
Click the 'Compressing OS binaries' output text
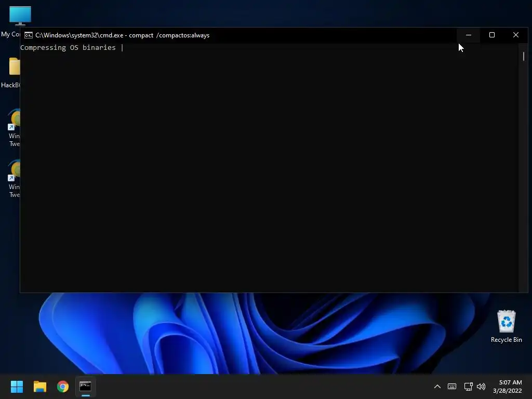pos(68,47)
